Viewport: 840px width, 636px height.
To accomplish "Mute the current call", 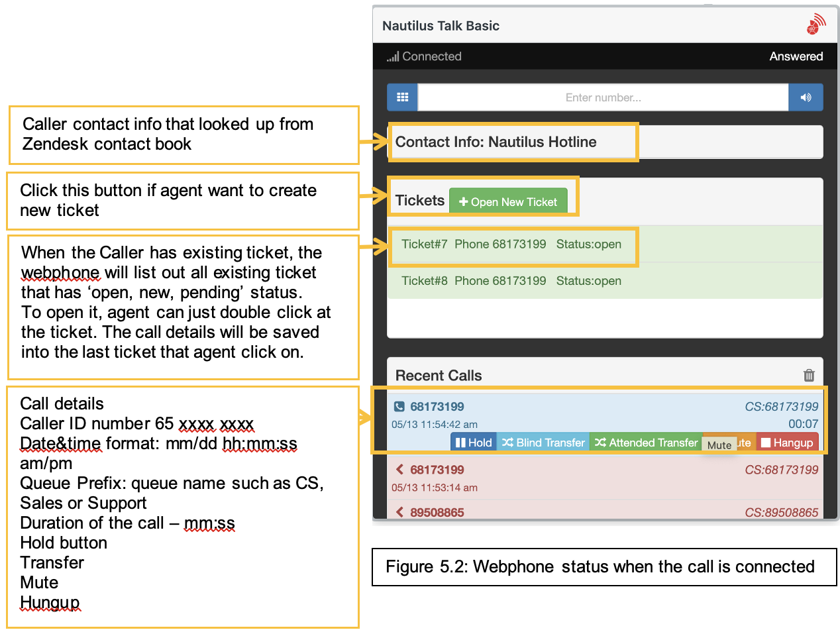I will [729, 443].
